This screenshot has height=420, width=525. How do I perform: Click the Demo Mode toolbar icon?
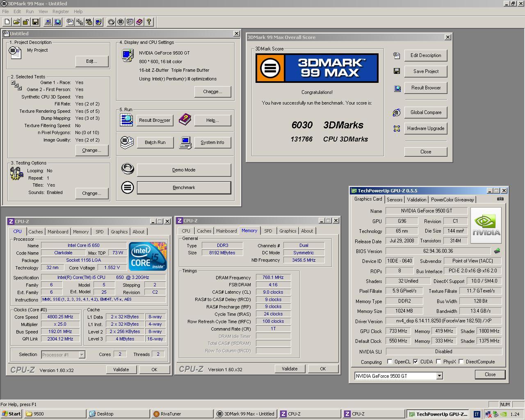coord(111,22)
